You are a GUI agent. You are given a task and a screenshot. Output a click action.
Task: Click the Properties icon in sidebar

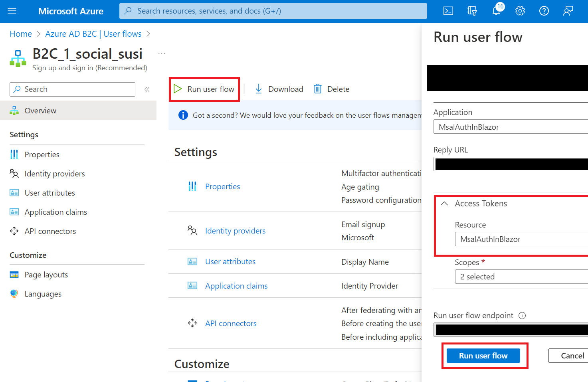pos(14,154)
